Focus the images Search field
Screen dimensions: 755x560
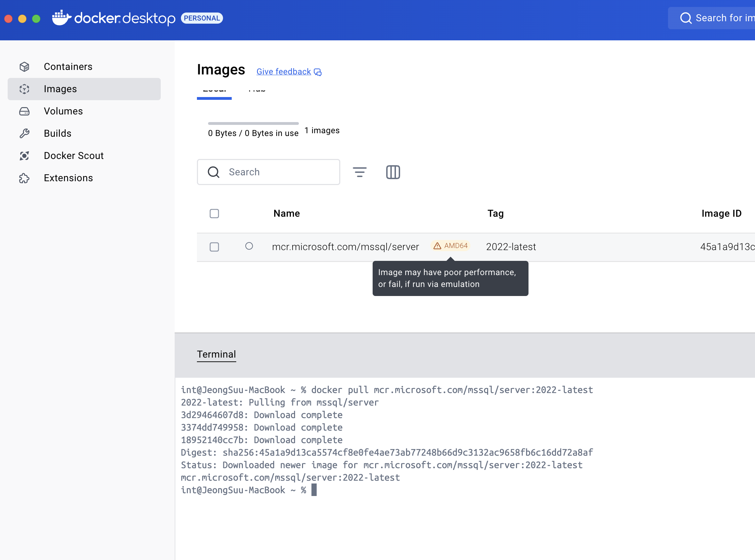click(x=278, y=172)
